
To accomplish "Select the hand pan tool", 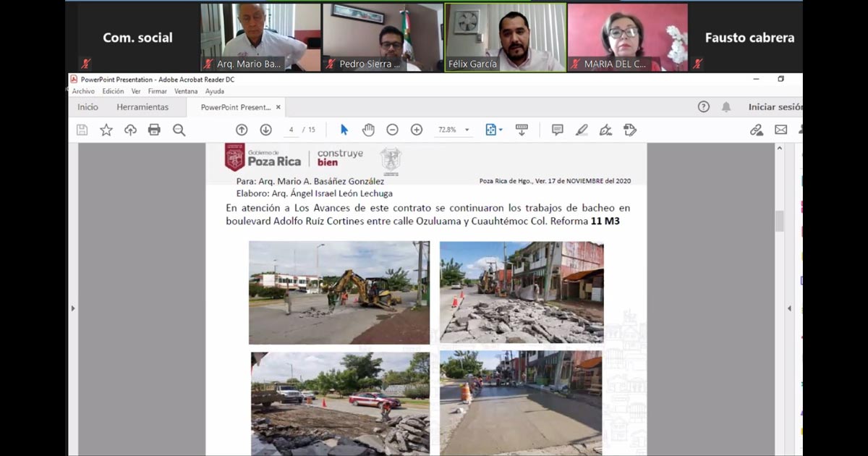I will tap(368, 130).
